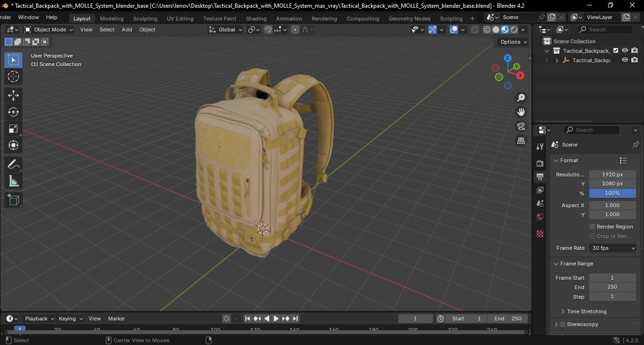Select the Scale tool

point(13,129)
